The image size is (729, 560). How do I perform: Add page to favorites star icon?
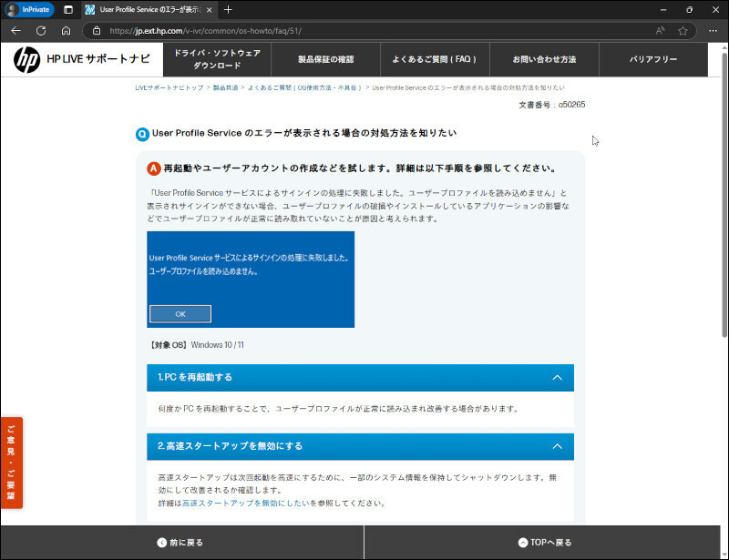point(683,31)
